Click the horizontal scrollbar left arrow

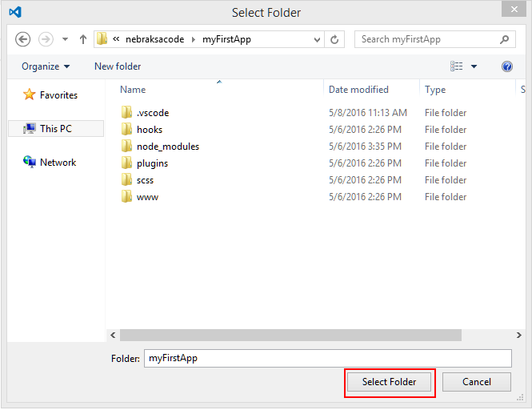coord(113,336)
